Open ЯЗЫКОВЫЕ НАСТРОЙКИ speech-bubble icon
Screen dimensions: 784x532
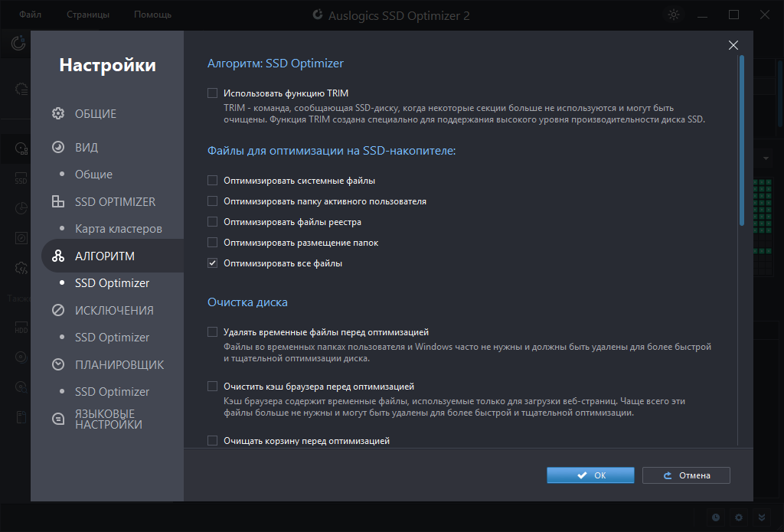pyautogui.click(x=58, y=419)
